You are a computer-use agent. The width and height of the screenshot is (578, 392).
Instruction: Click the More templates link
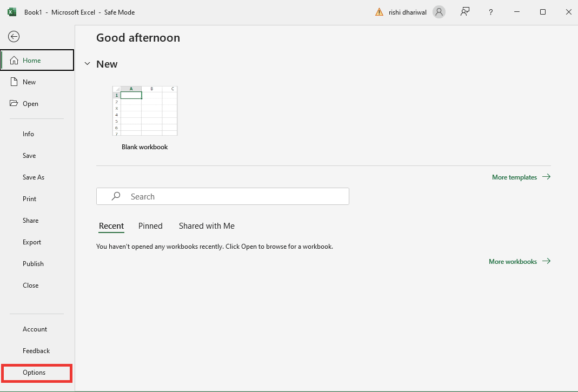(x=514, y=177)
